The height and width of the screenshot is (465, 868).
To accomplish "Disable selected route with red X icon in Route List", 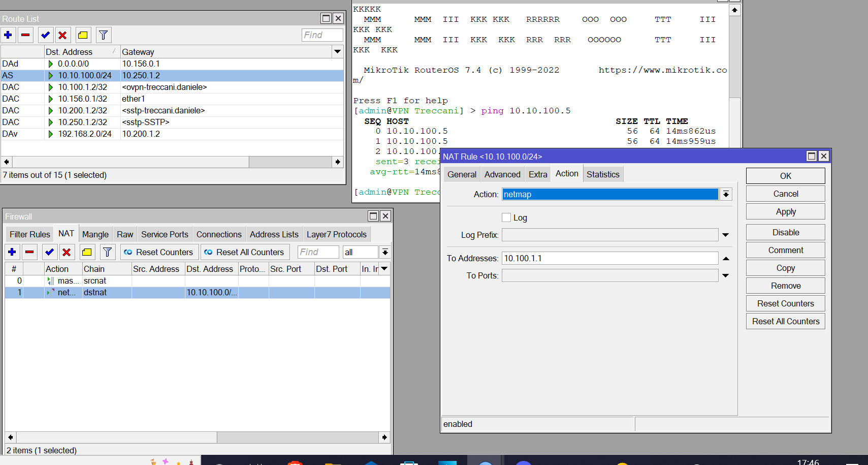I will point(63,35).
